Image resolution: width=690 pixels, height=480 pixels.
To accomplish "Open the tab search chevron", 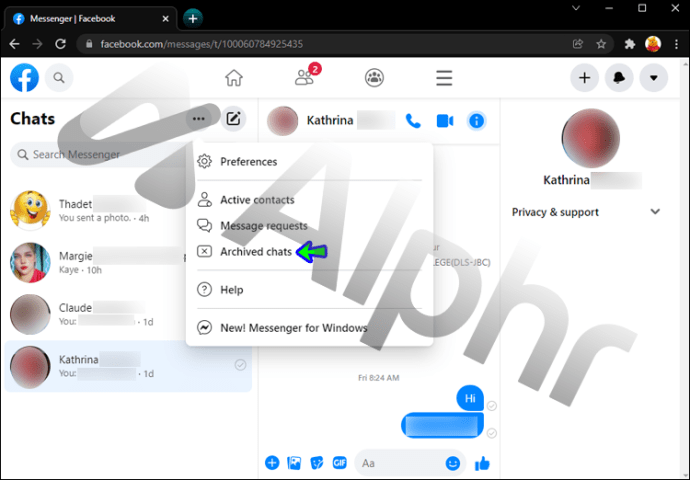I will 576,8.
